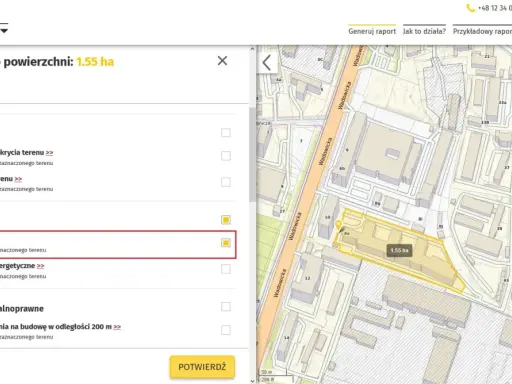Open the >> link next to 'enu'

(x=18, y=179)
